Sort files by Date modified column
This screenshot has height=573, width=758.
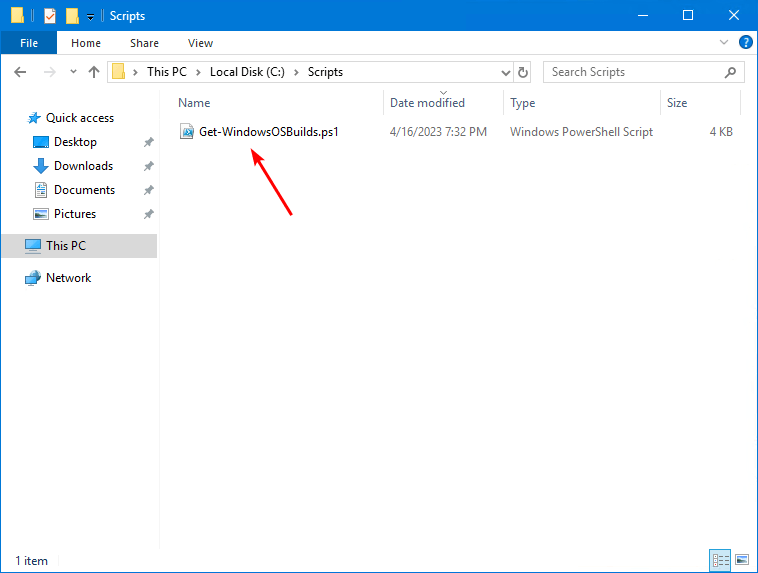coord(427,103)
